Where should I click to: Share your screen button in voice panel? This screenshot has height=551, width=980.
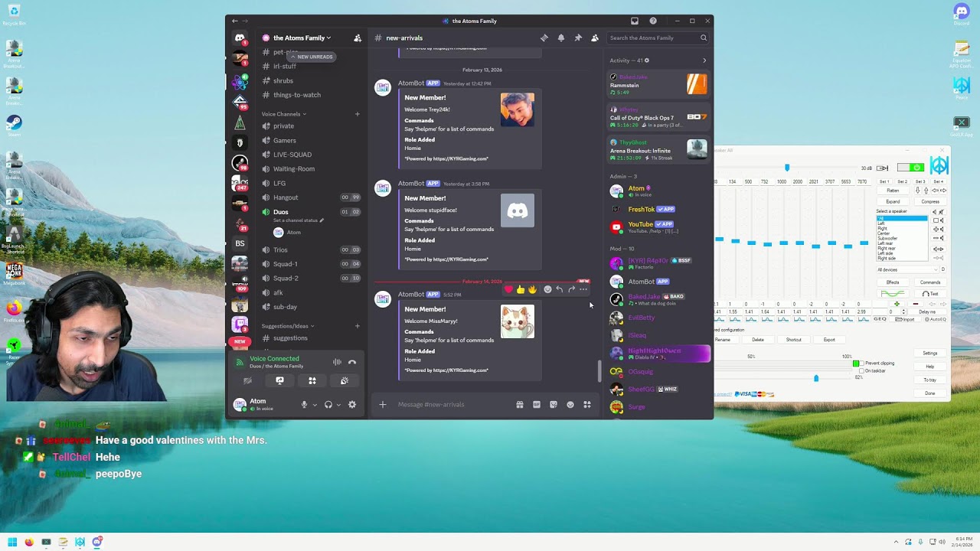(279, 380)
